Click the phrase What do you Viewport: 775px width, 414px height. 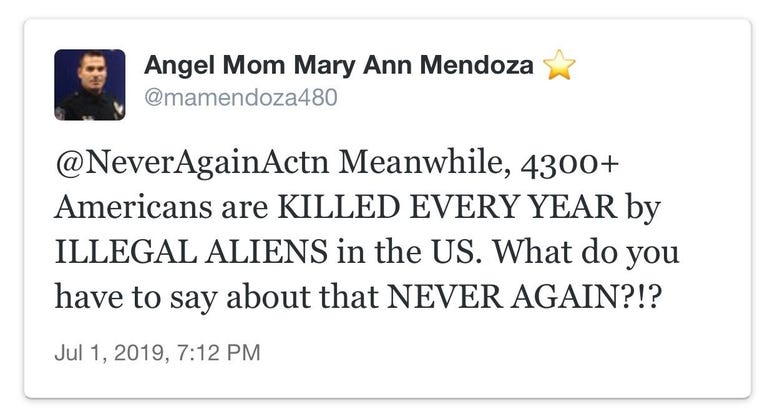[x=586, y=253]
